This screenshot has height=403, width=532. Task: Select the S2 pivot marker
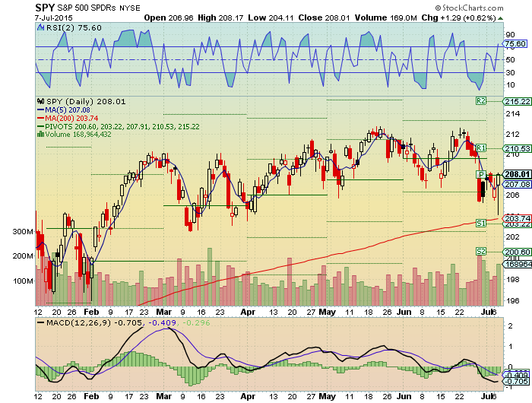481,252
